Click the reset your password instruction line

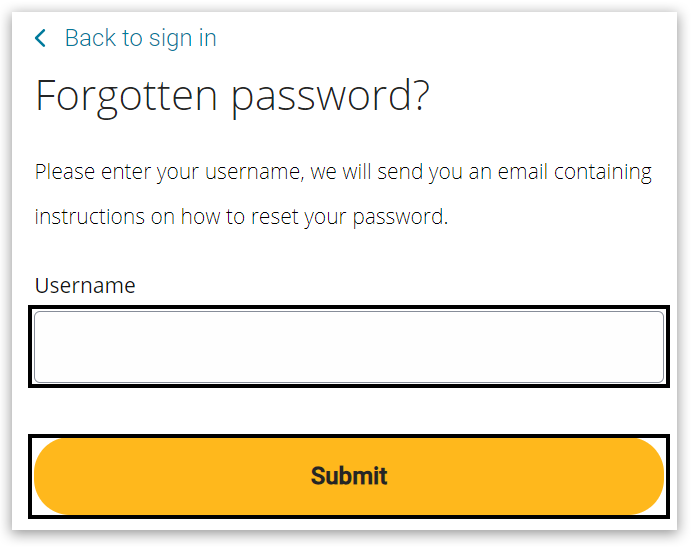point(240,216)
